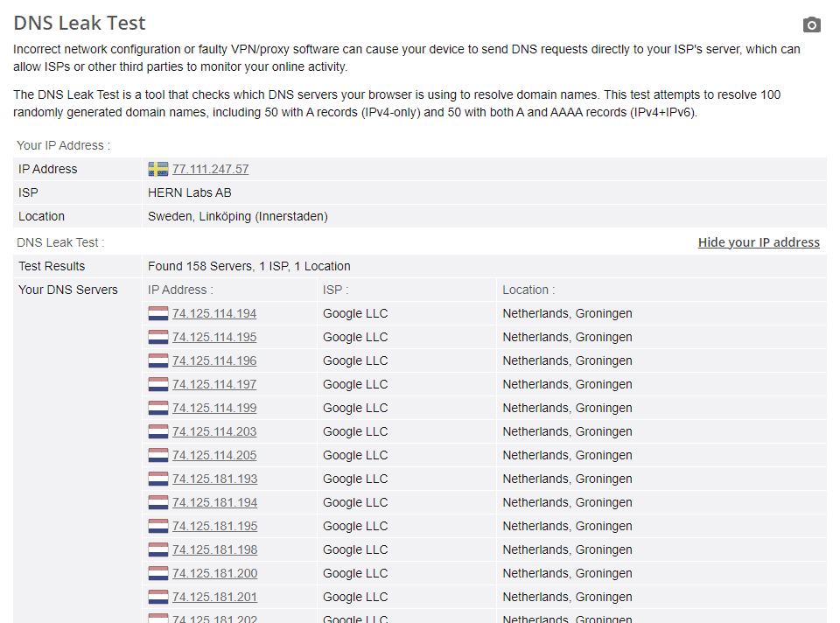Viewport: 840px width, 623px height.
Task: Open DNS server 74.125.114.195 details
Action: 214,337
